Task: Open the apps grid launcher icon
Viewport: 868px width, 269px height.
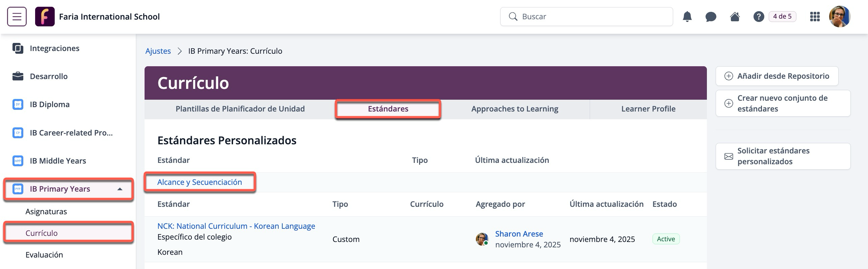Action: click(x=815, y=17)
